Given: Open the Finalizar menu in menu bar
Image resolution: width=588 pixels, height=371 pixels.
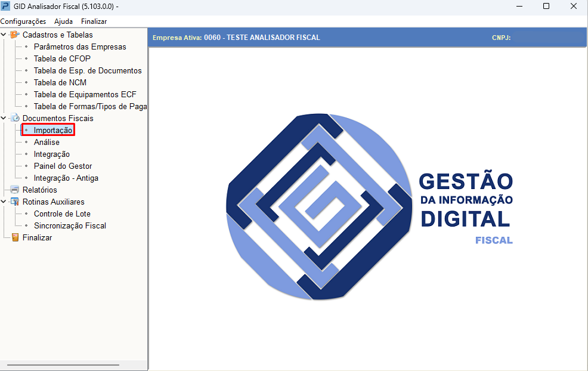Looking at the screenshot, I should tap(94, 21).
